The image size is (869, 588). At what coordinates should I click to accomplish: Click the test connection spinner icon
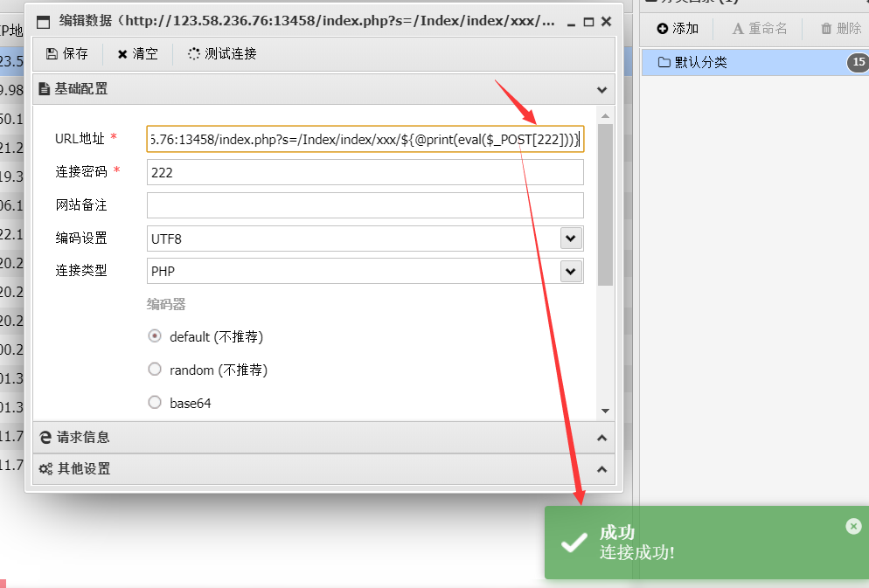click(193, 53)
